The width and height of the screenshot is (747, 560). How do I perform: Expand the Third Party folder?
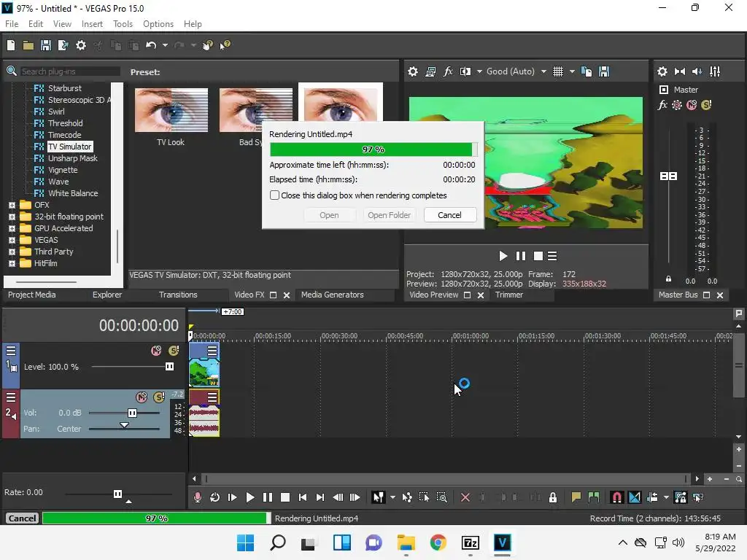12,252
